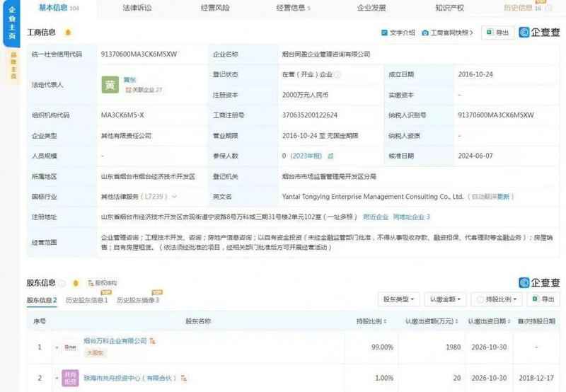This screenshot has height=392, width=566.
Task: Click 工商注册号 370635200122624 value
Action: pos(310,115)
